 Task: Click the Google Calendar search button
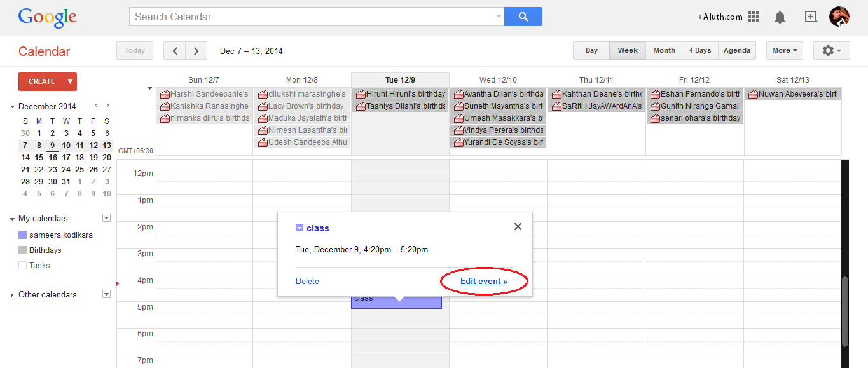tap(523, 16)
